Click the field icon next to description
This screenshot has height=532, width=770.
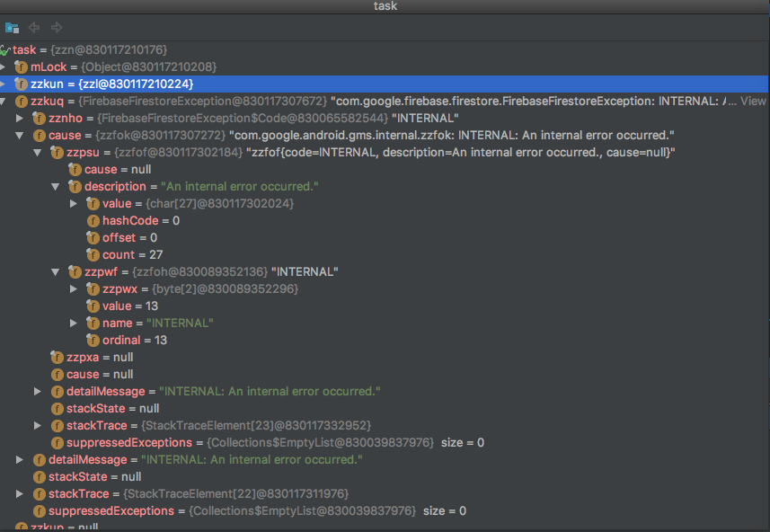tap(75, 187)
